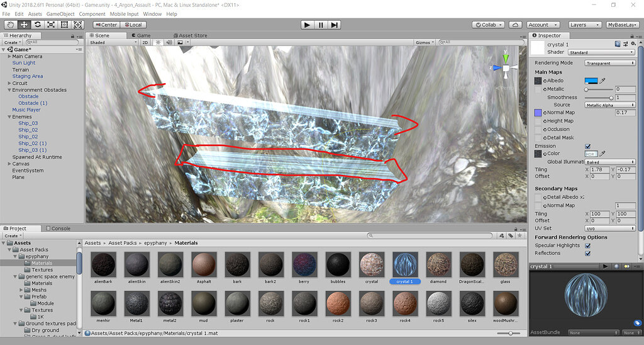Toggle scene effects image icon
Viewport: 644px width, 345px height.
coord(180,42)
